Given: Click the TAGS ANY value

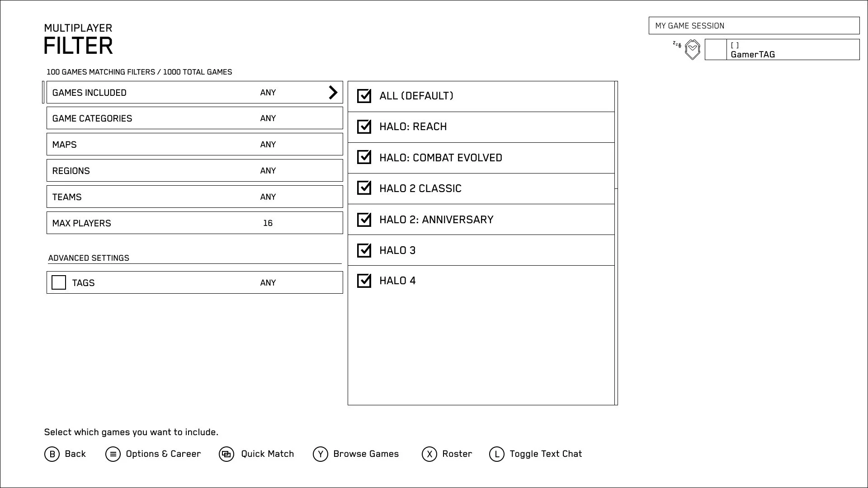Looking at the screenshot, I should click(x=268, y=283).
